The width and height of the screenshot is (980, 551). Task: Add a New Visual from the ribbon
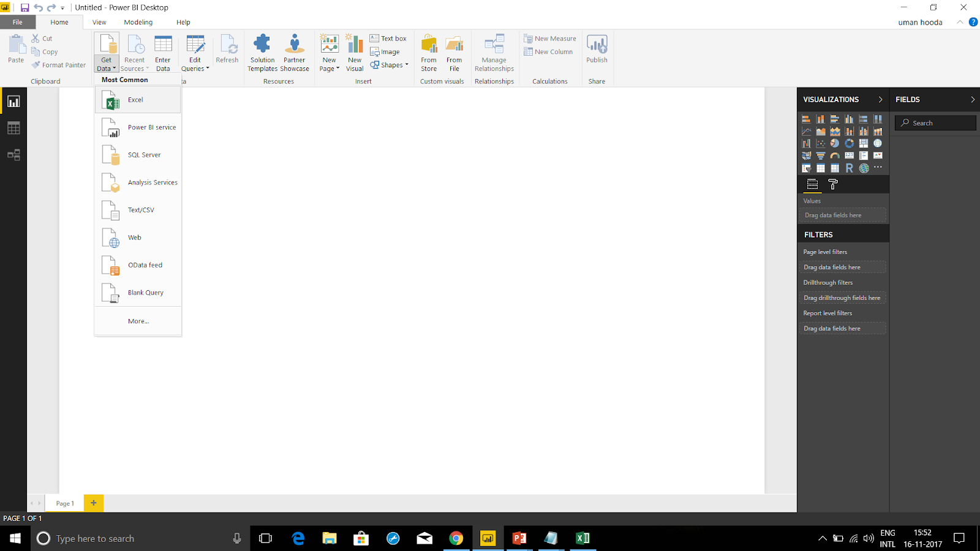355,53
